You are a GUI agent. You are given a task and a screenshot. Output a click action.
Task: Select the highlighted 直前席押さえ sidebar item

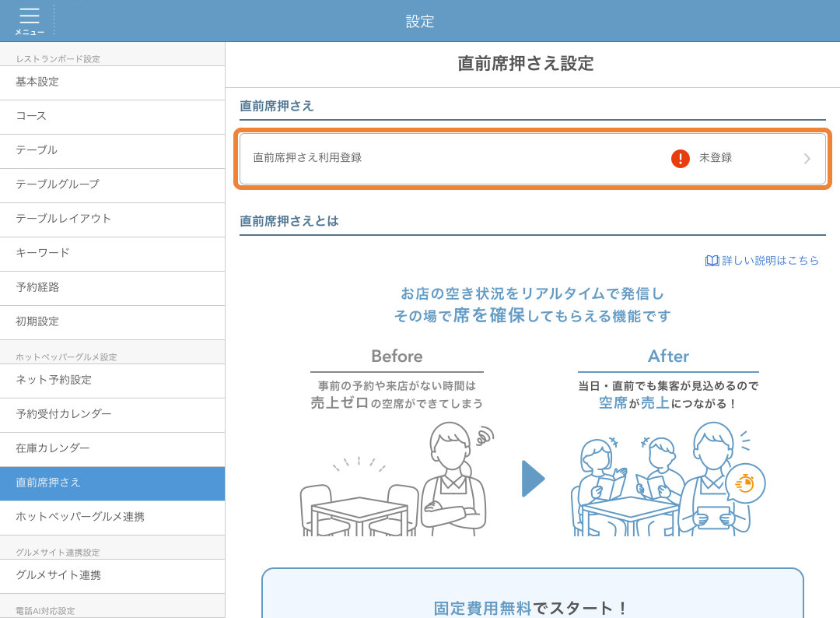113,483
